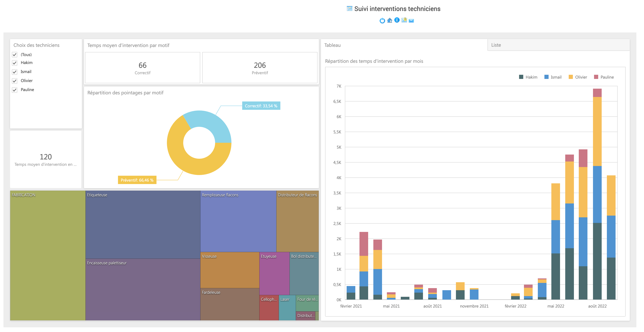
Task: Click the 'Préventif: 66,46 %' label
Action: coord(137,180)
